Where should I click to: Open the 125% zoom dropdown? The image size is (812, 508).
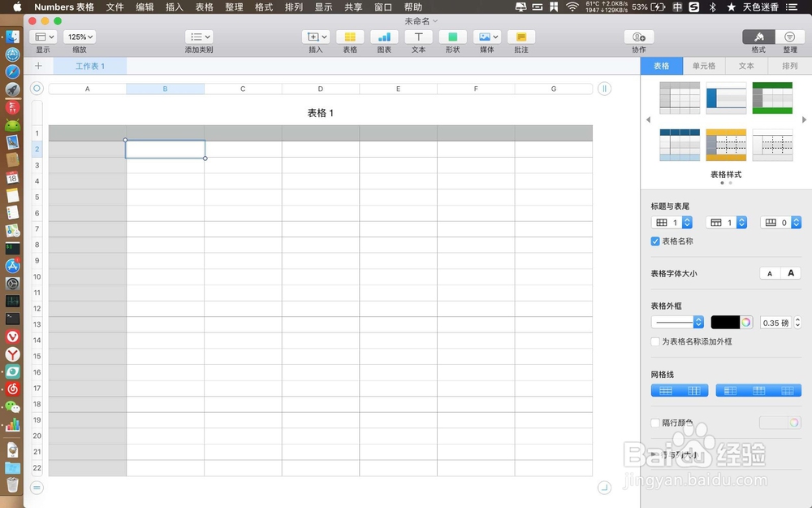[x=80, y=37]
